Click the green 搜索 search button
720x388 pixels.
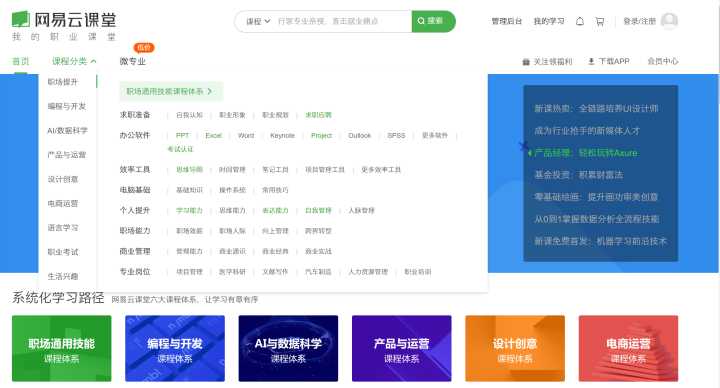click(x=433, y=21)
